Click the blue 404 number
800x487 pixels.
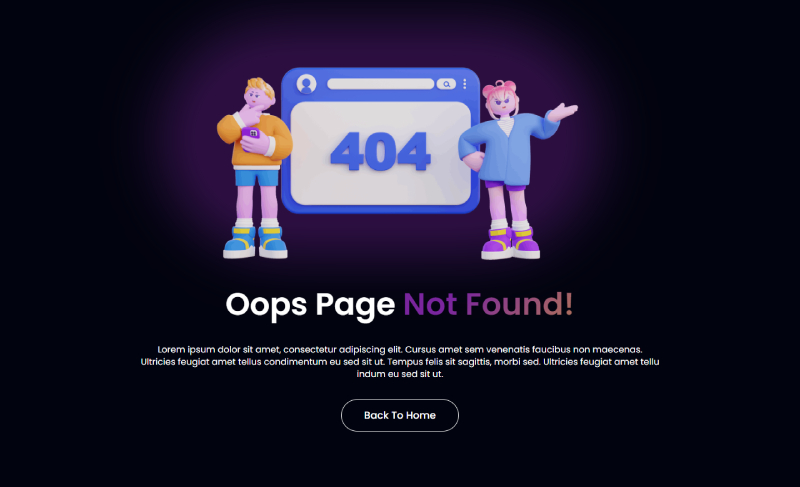[x=381, y=151]
